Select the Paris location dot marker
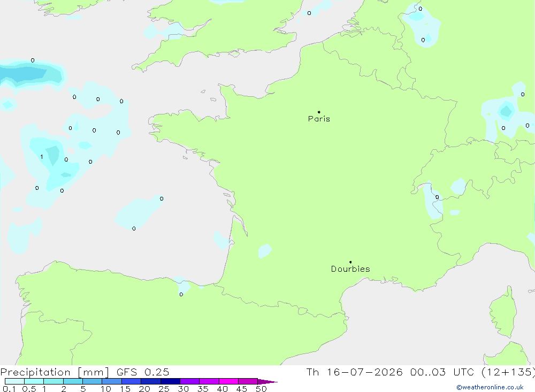This screenshot has width=535, height=392. 319,112
